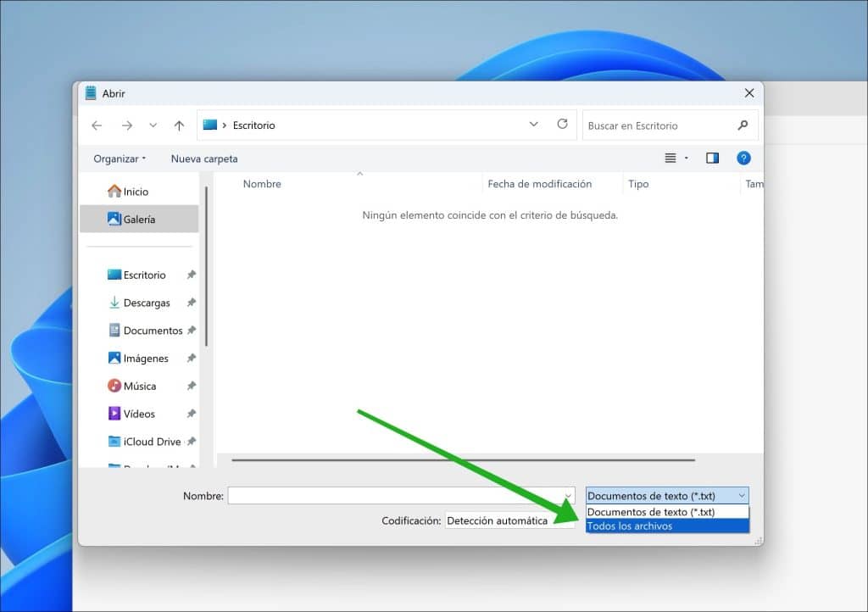This screenshot has width=868, height=612.
Task: Click the horizontal scrollbar of file list
Action: coord(463,459)
